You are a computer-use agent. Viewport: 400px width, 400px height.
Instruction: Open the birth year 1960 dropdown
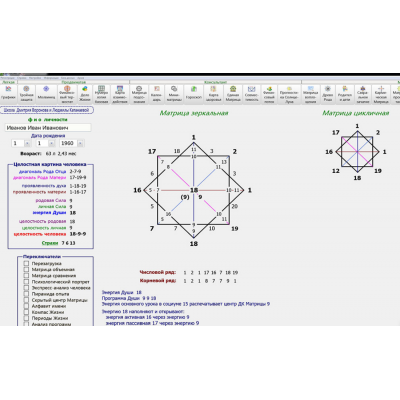pos(80,143)
